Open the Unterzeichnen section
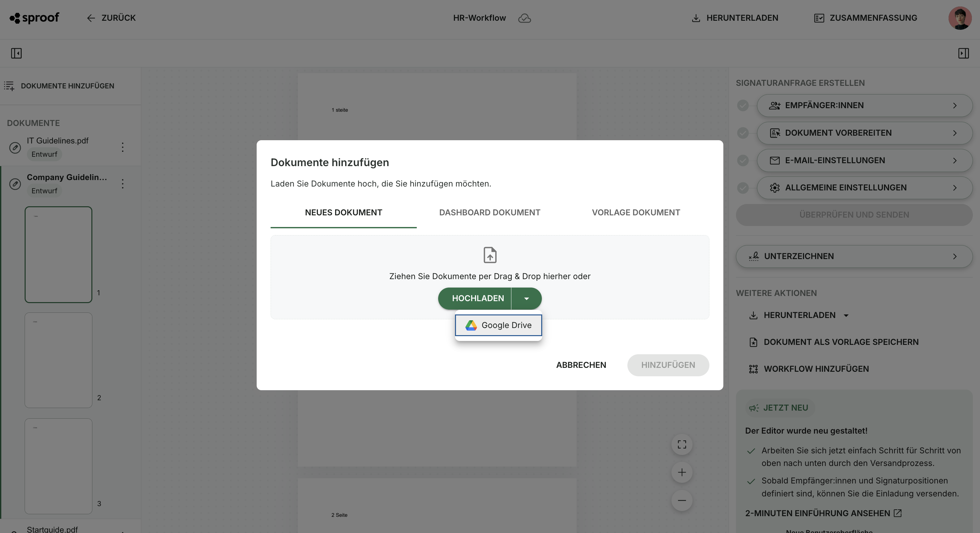 (854, 256)
